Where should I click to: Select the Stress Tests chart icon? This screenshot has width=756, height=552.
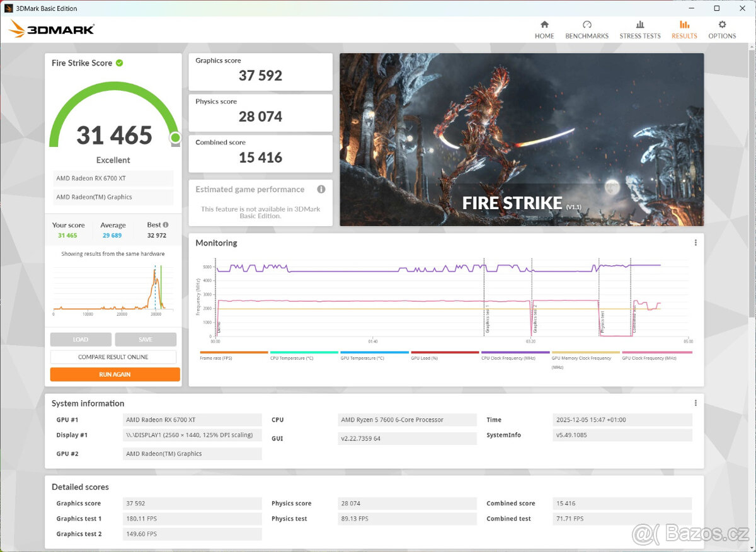click(x=639, y=28)
